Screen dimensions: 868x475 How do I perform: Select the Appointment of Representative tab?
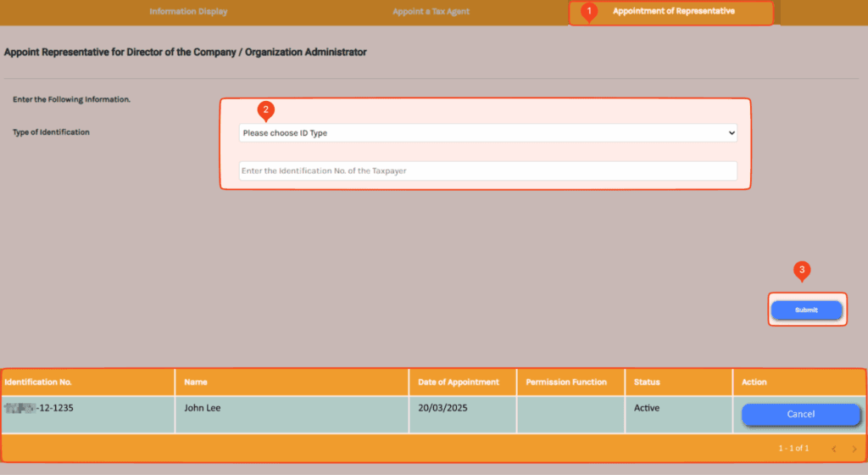click(673, 12)
